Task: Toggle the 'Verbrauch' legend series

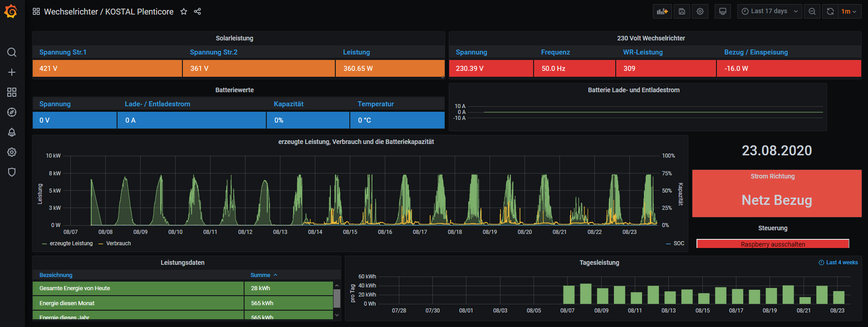Action: (118, 243)
